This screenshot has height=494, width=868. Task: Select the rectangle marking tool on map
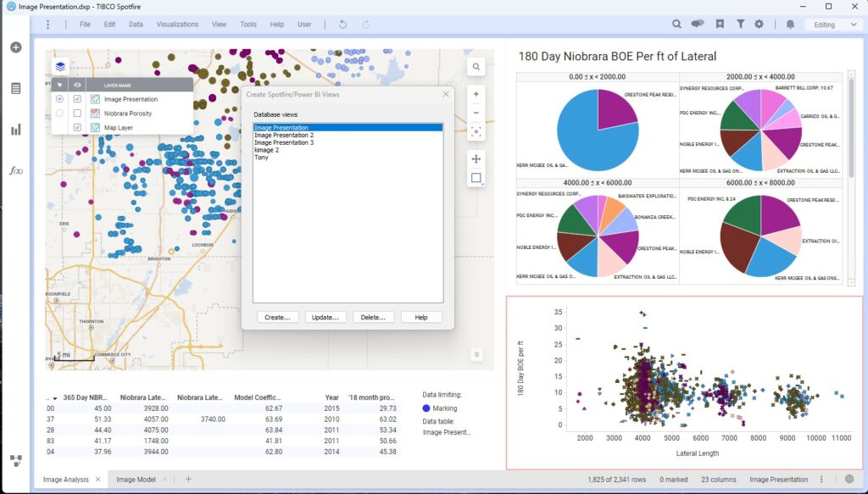point(476,178)
